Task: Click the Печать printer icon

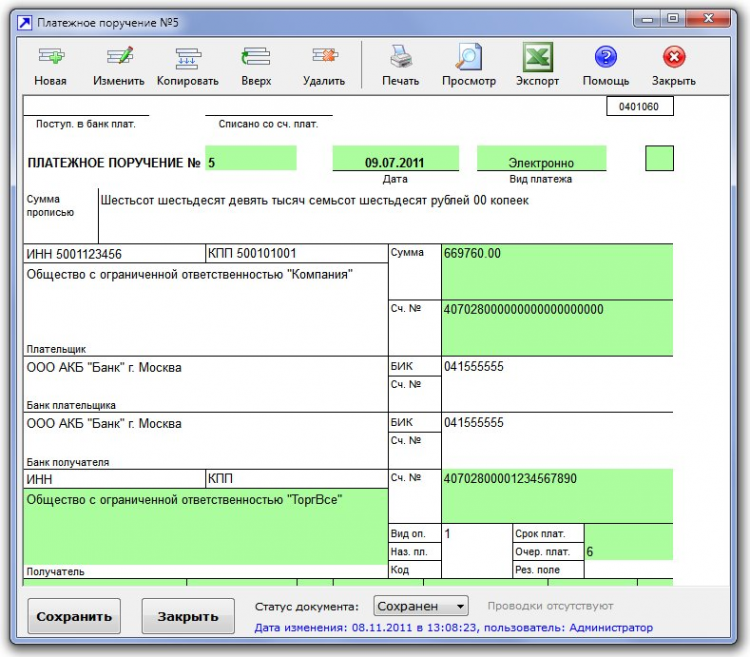Action: (x=401, y=56)
